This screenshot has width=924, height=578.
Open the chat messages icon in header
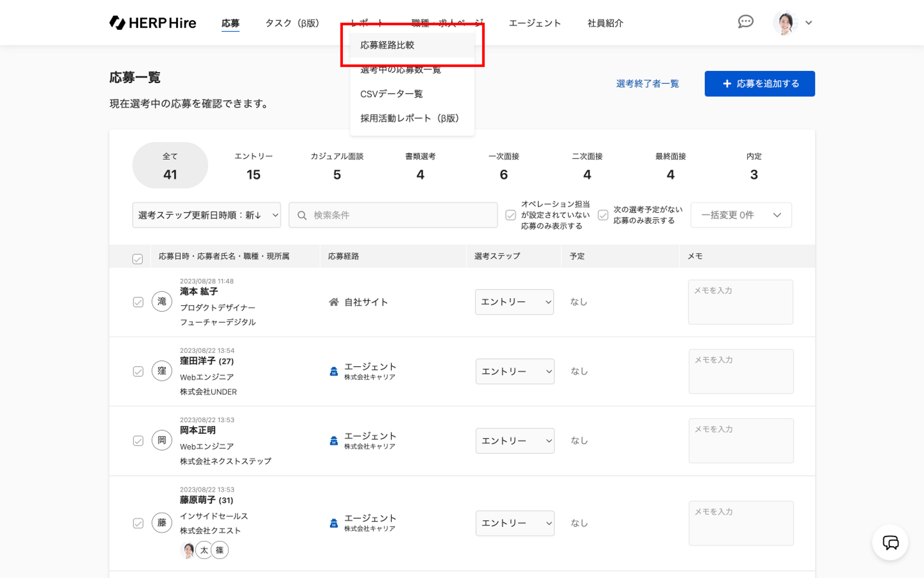tap(745, 22)
